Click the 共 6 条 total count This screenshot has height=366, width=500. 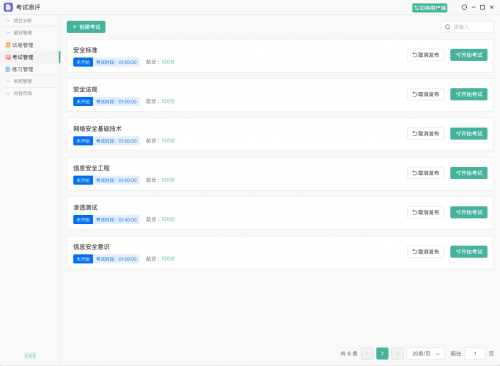349,353
